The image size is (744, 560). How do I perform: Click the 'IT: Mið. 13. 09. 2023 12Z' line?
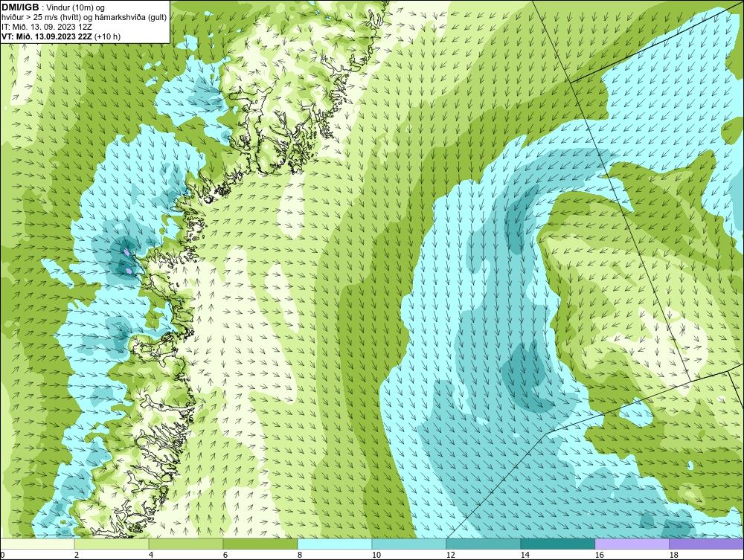46,27
